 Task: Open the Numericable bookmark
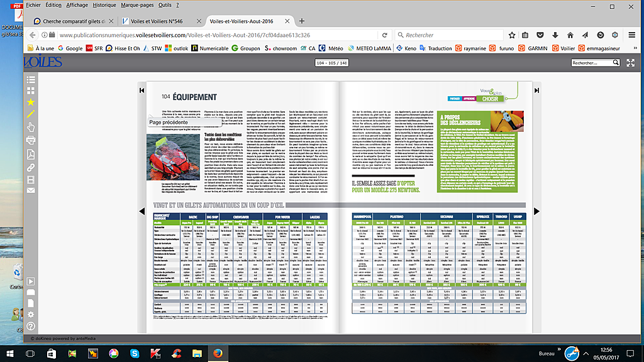tap(210, 48)
